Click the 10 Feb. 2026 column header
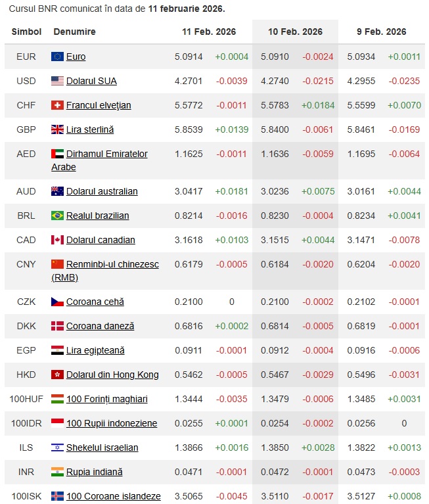 [295, 32]
